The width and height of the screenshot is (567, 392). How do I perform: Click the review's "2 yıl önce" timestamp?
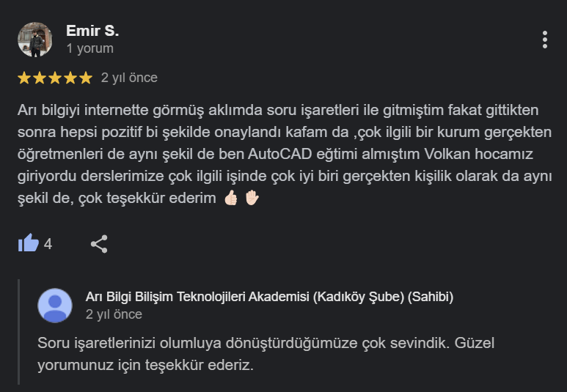point(129,78)
